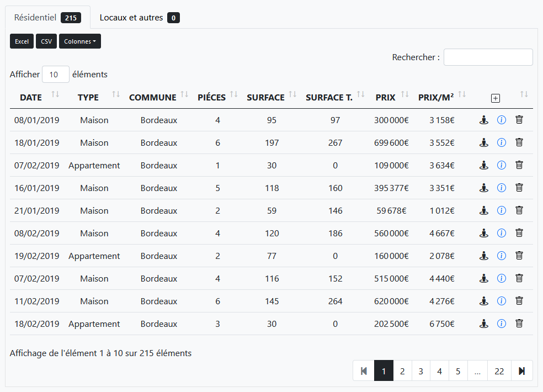Viewport: 543px width, 392px height.
Task: Export table with Excel button
Action: [x=22, y=41]
